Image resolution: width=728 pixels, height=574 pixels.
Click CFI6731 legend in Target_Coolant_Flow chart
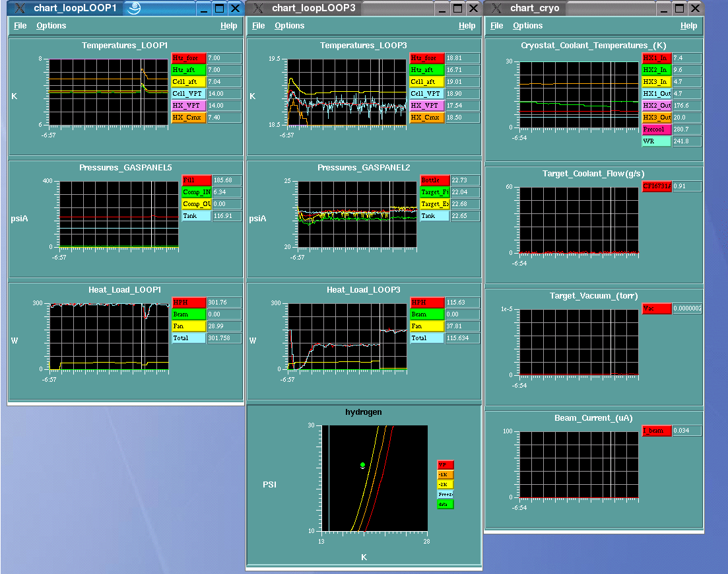coord(657,186)
